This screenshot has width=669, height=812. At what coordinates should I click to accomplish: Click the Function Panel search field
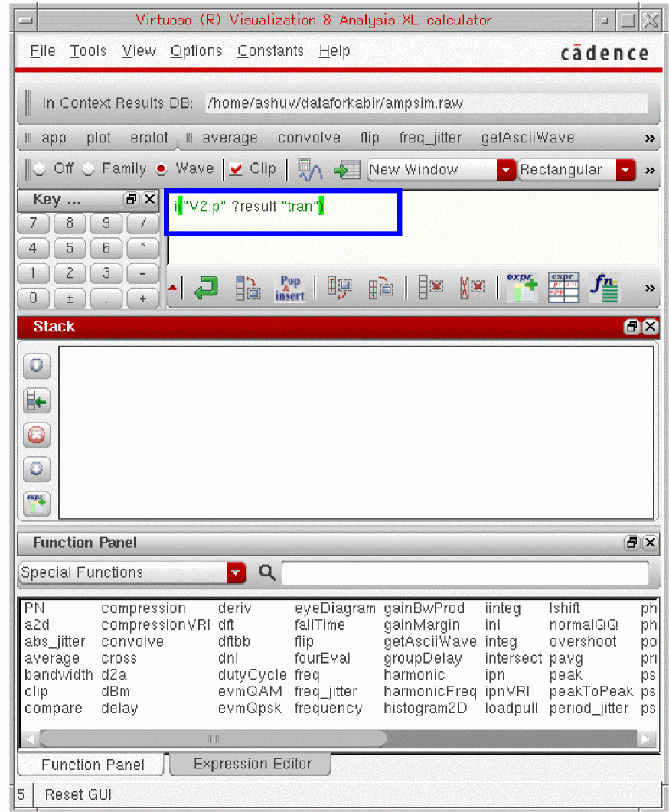(x=465, y=572)
